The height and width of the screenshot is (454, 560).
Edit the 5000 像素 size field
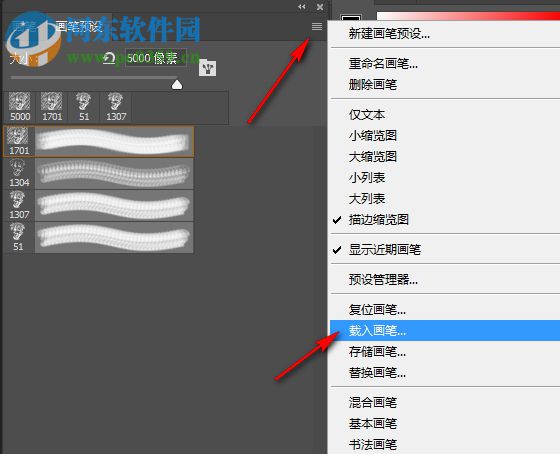pos(156,58)
